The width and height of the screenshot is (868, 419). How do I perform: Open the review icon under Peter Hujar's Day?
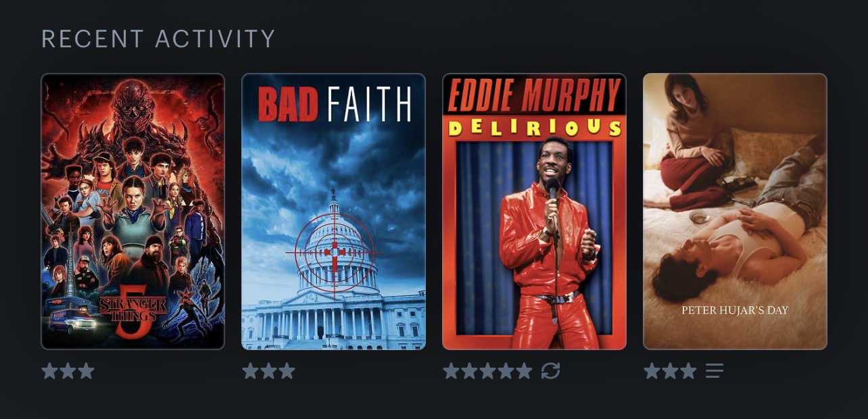tap(715, 370)
